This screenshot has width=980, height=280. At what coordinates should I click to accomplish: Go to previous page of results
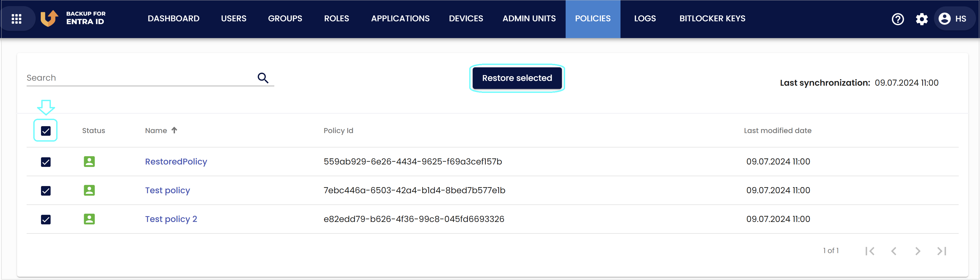(x=894, y=251)
